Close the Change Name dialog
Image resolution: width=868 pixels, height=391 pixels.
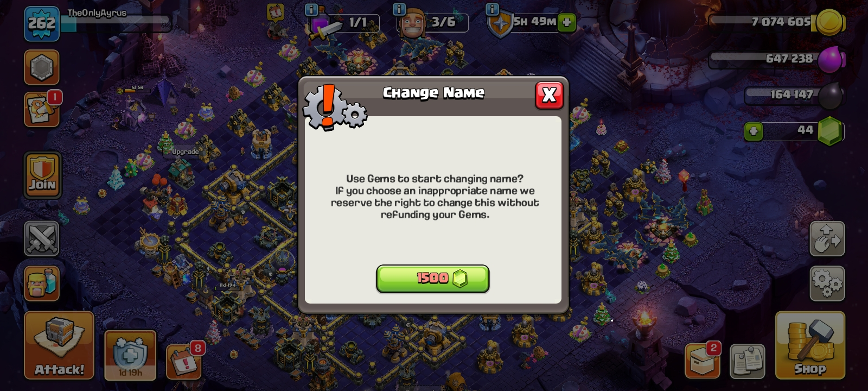tap(549, 95)
